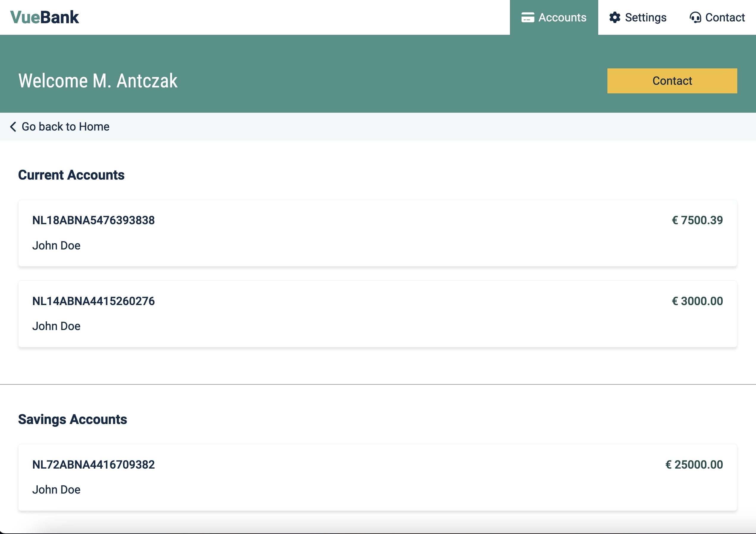Click the Current Accounts heading
The width and height of the screenshot is (756, 534).
71,175
